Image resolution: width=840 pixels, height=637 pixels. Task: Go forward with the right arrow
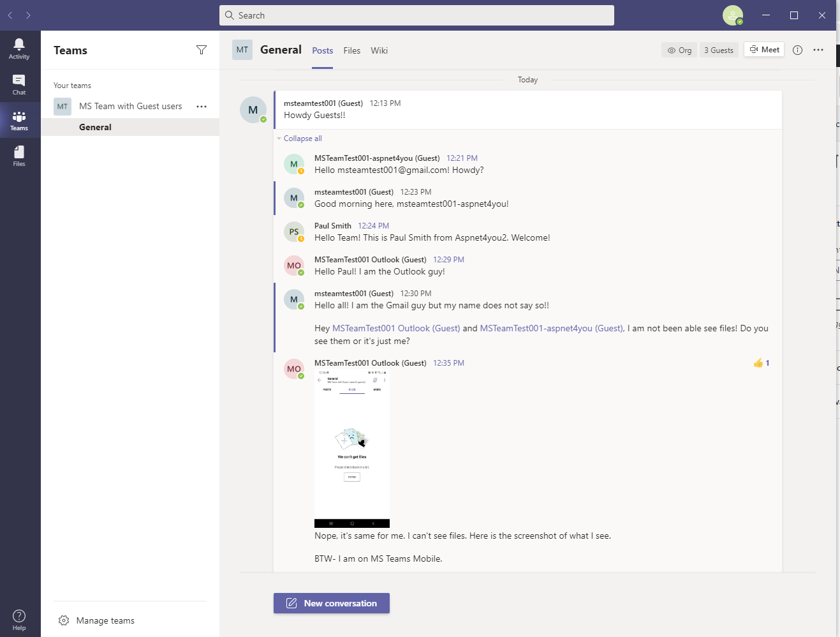(28, 15)
